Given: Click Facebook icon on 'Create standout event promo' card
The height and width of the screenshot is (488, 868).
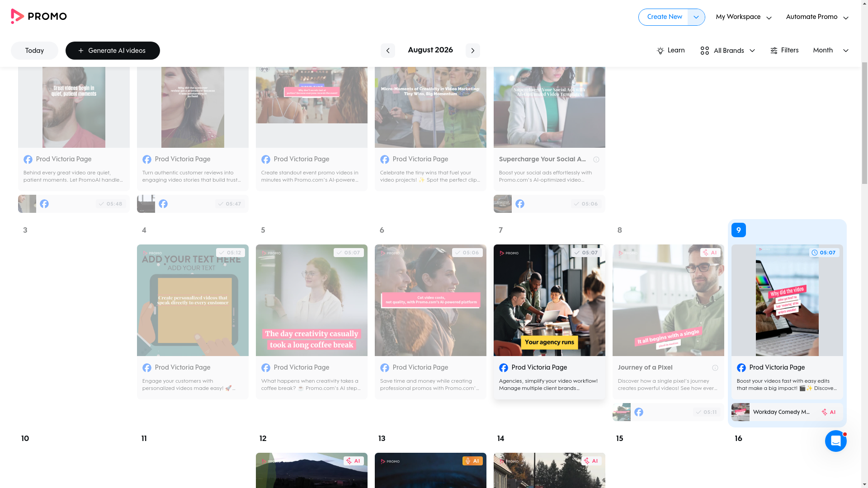Looking at the screenshot, I should pos(266,160).
